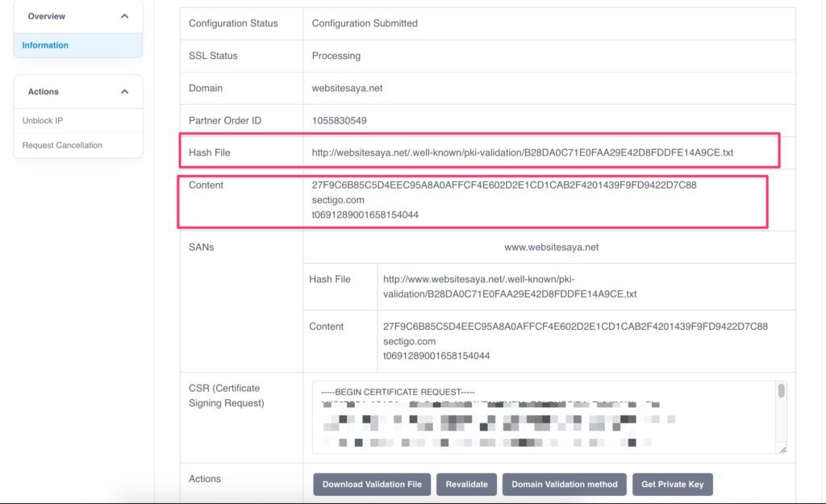Click the CSR textarea scrollbar thumb

point(781,391)
